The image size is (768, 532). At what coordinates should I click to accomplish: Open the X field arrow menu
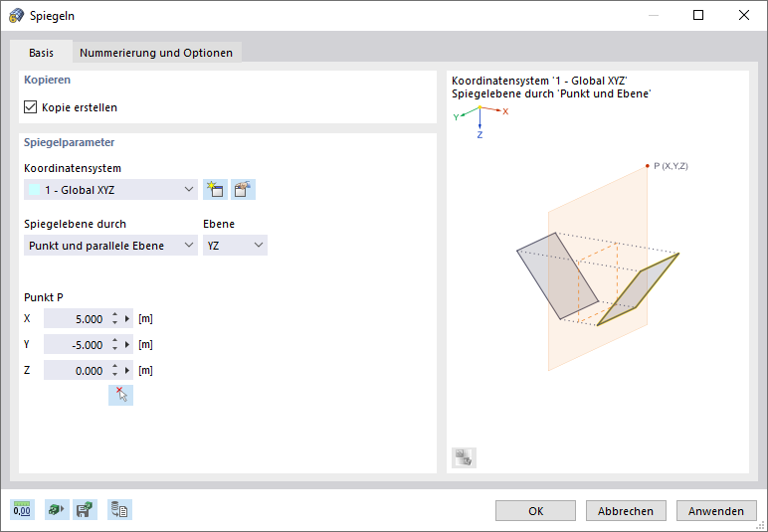coord(127,318)
